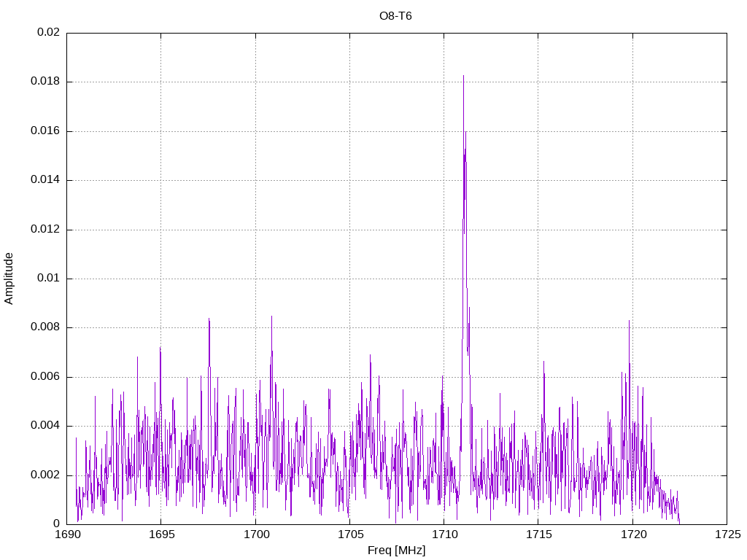Select the 0.01 y-axis tick label
The image size is (747, 560).
click(48, 279)
